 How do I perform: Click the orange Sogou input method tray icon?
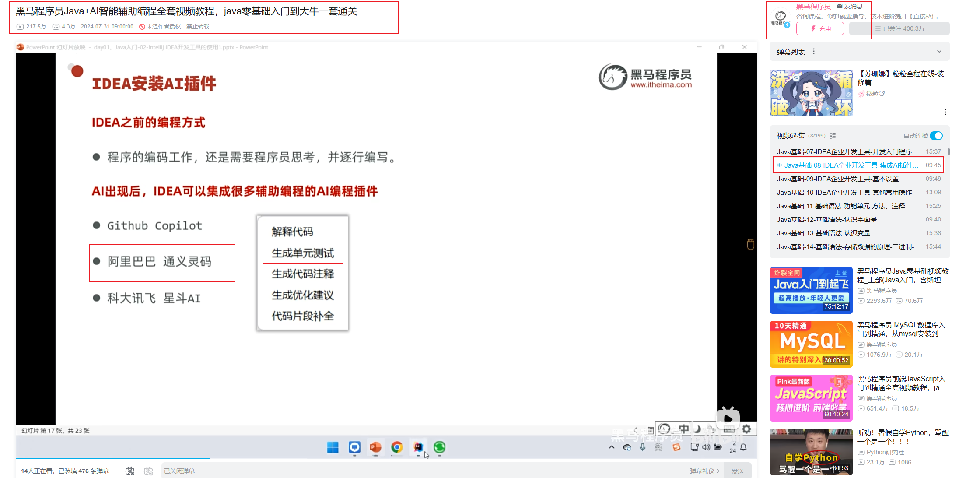coord(676,447)
